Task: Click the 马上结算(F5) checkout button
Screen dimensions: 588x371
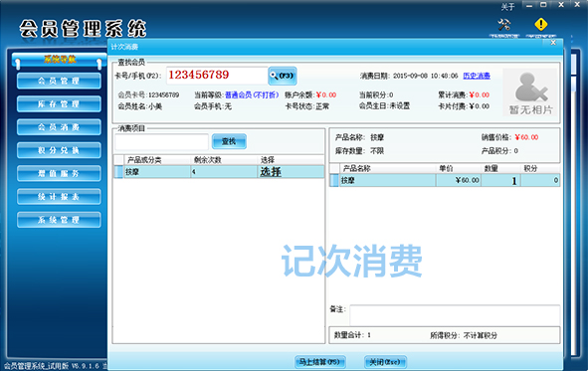Action: pyautogui.click(x=320, y=362)
